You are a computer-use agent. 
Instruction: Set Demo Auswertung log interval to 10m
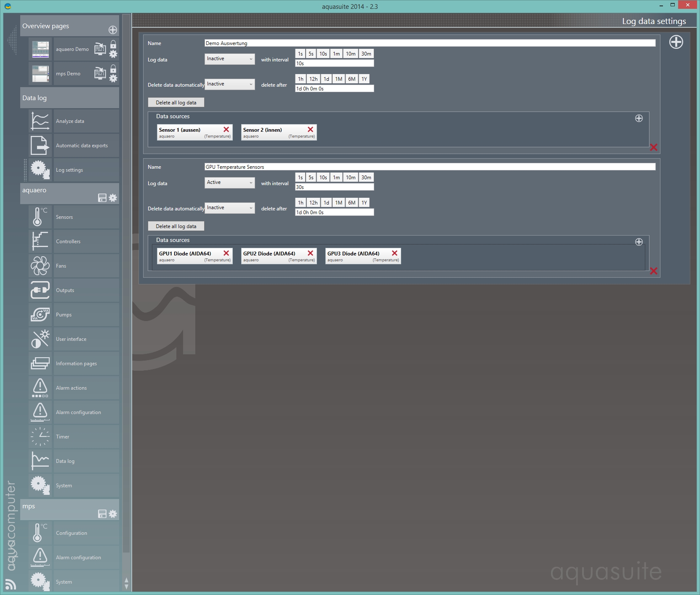[x=351, y=54]
